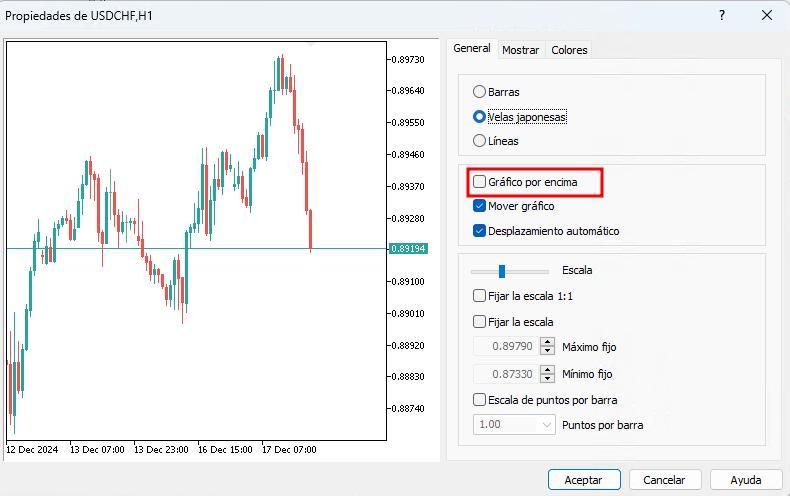Click the 17 Dec 07:00 time label
Image resolution: width=790 pixels, height=496 pixels.
(289, 450)
